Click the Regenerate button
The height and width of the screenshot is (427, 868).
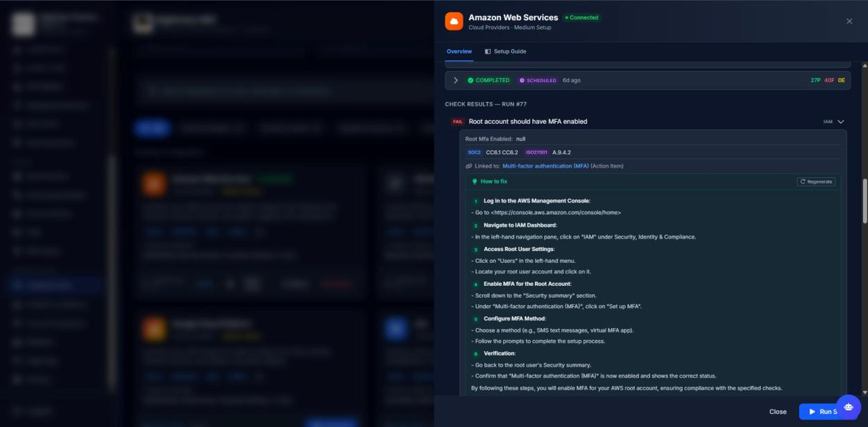816,182
